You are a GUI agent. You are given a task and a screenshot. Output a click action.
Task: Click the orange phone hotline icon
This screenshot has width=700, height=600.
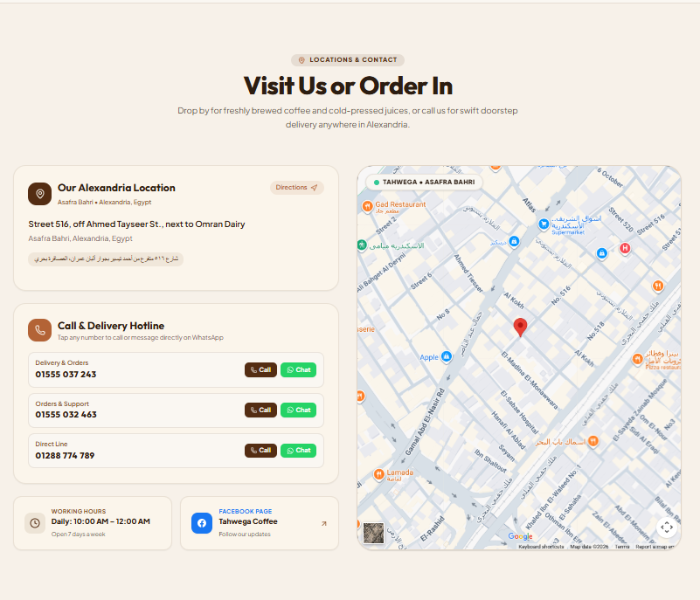[x=39, y=330]
